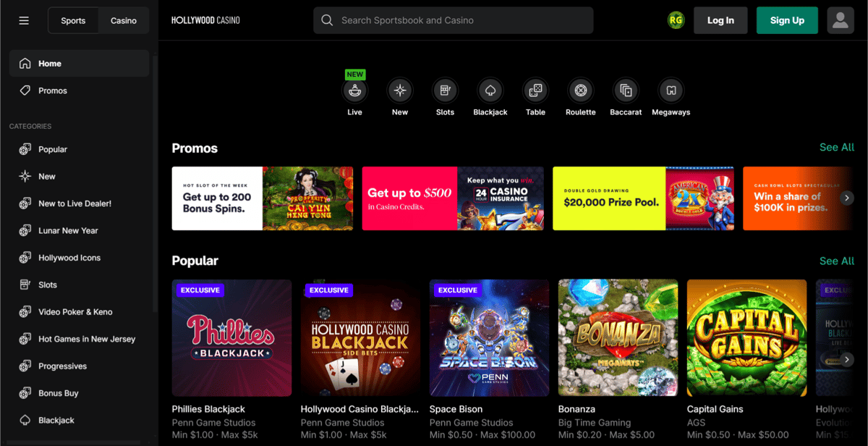Image resolution: width=868 pixels, height=446 pixels.
Task: Select the New games sparkle icon
Action: point(400,91)
